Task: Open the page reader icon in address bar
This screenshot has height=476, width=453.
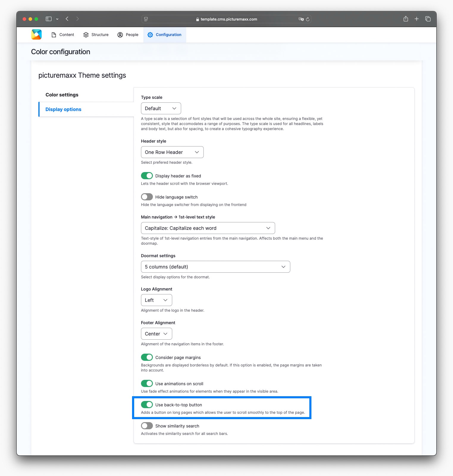Action: coord(146,19)
